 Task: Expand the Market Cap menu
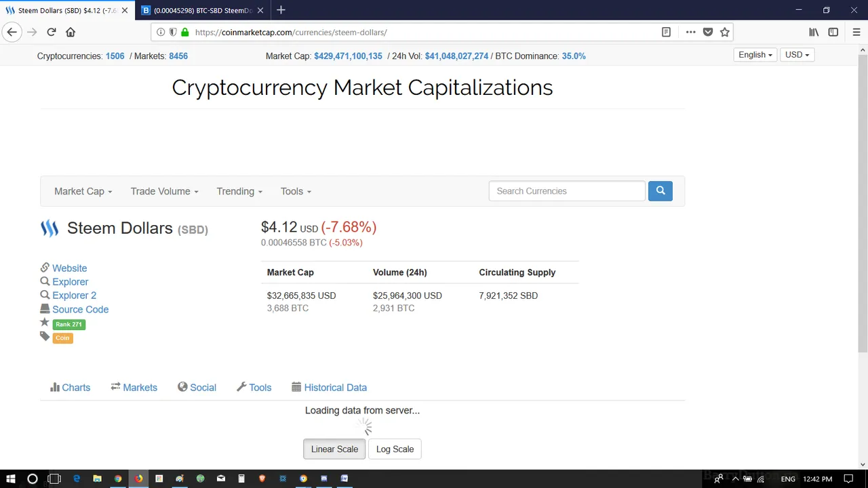pyautogui.click(x=83, y=191)
